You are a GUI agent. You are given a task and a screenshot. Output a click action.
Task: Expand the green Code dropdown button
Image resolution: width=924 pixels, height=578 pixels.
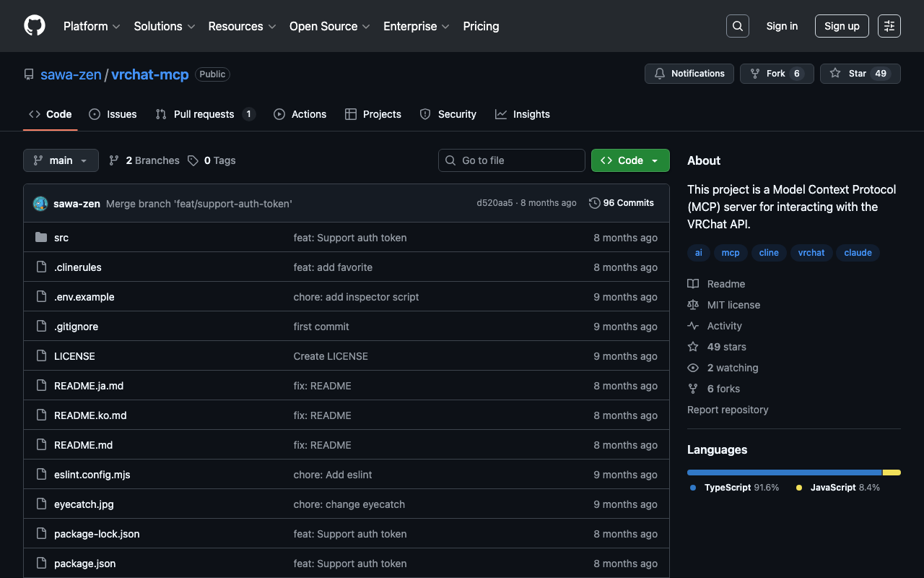[630, 160]
